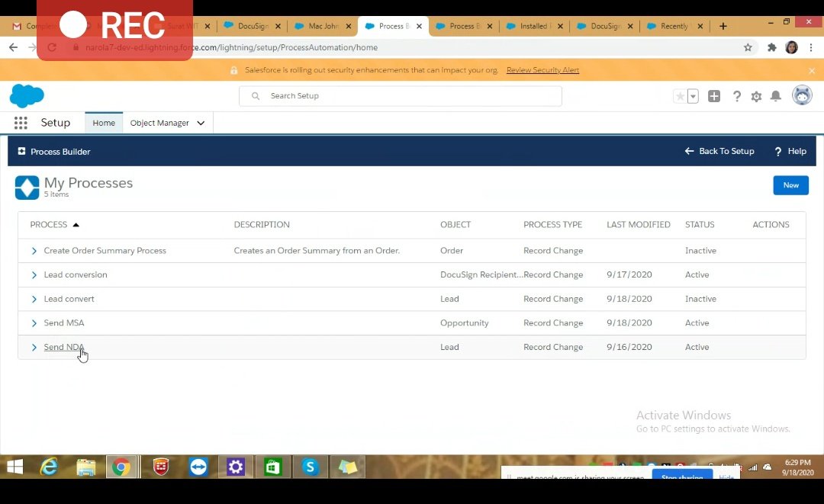This screenshot has width=824, height=504.
Task: Expand the Lead convert process row
Action: (34, 299)
